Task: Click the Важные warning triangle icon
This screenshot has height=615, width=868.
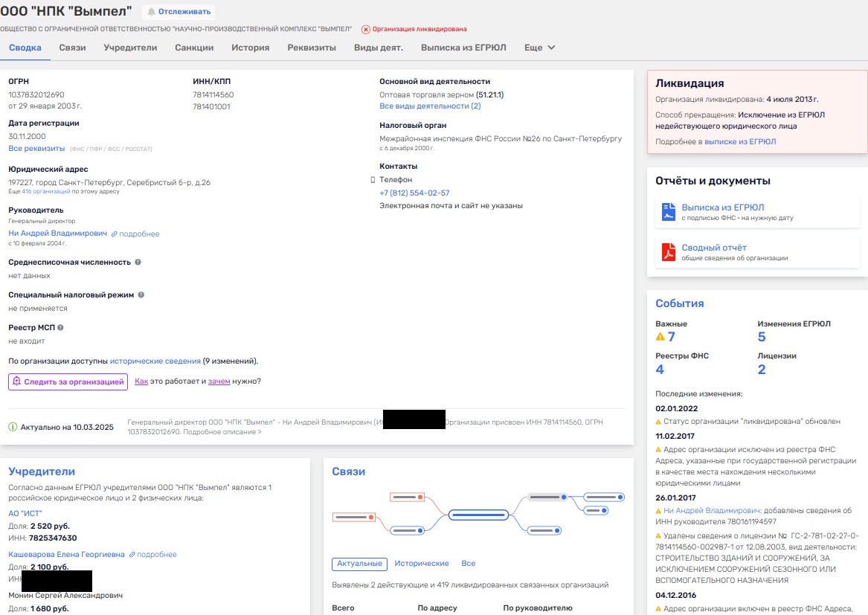Action: (660, 337)
